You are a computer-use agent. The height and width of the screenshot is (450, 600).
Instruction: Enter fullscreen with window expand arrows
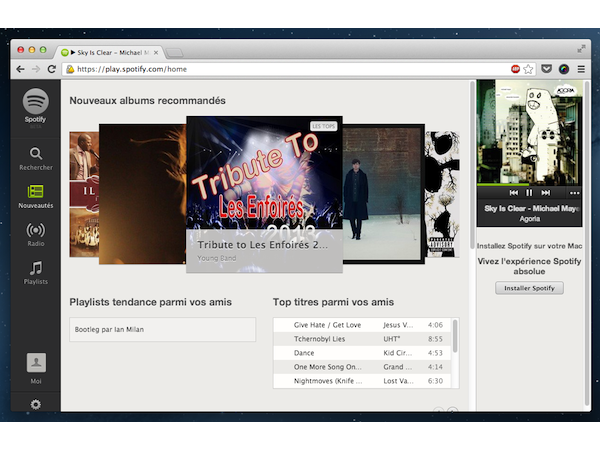point(581,49)
